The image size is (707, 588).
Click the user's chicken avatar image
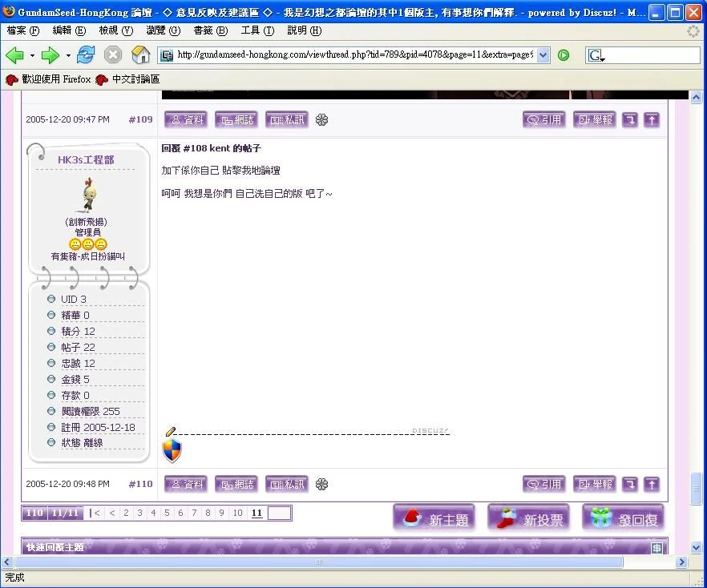point(88,195)
